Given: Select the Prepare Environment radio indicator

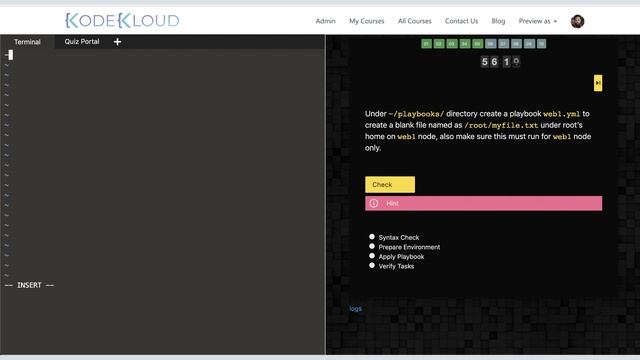Looking at the screenshot, I should click(372, 246).
